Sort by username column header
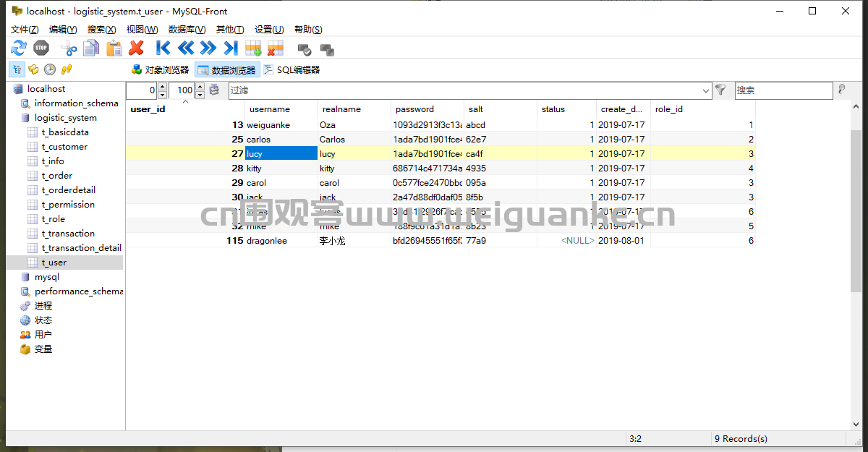This screenshot has width=868, height=452. pyautogui.click(x=281, y=109)
